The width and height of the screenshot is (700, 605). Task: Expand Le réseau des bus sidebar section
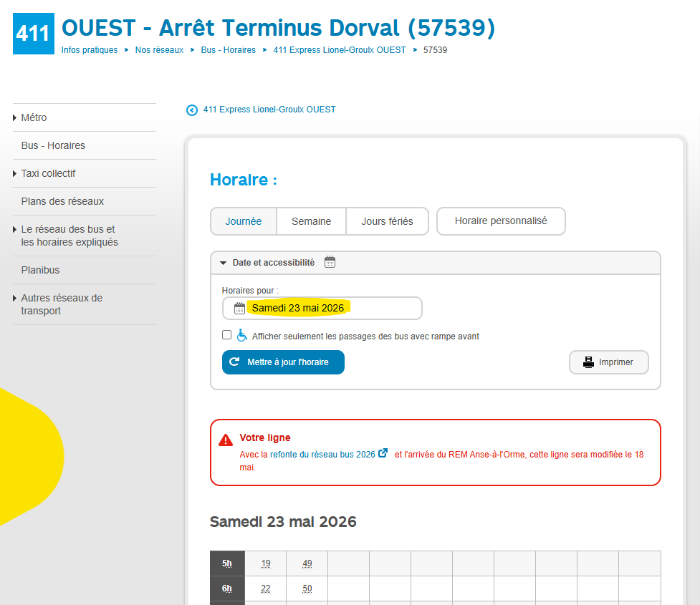point(15,229)
